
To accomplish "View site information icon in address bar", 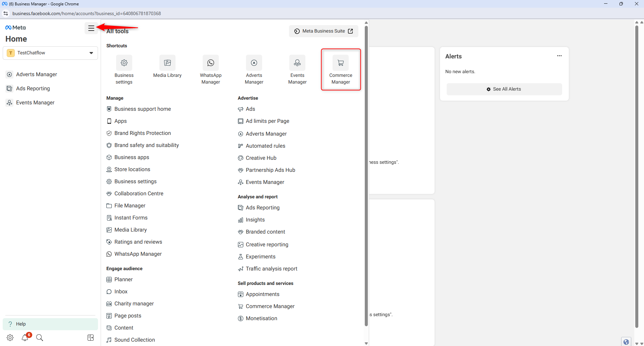I will click(x=6, y=13).
